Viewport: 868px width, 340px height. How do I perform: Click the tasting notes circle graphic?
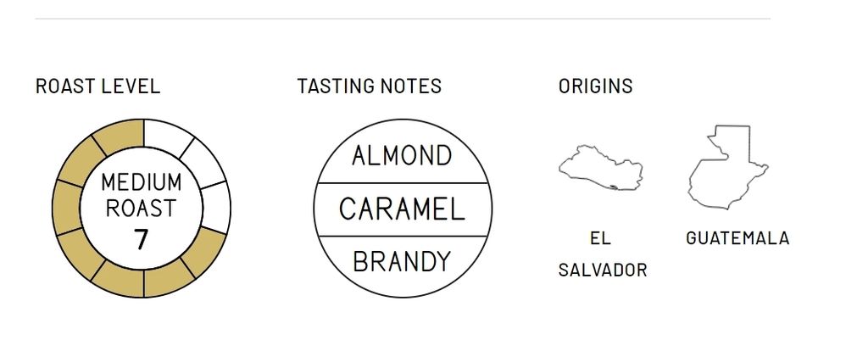click(403, 209)
